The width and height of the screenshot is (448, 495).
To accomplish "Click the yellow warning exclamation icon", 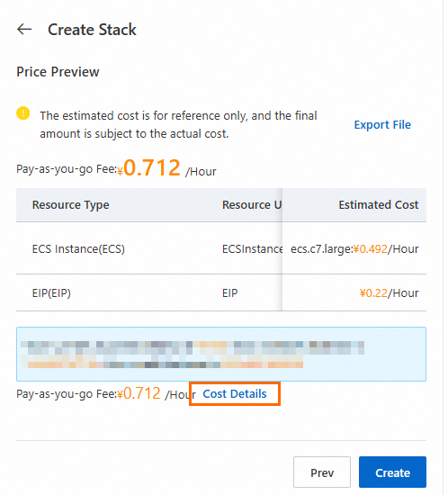I will pyautogui.click(x=23, y=113).
